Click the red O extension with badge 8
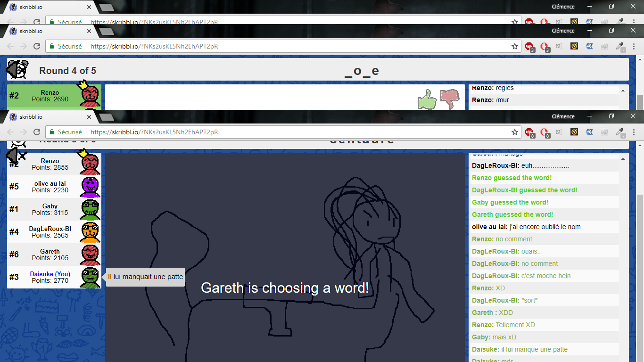 click(545, 132)
